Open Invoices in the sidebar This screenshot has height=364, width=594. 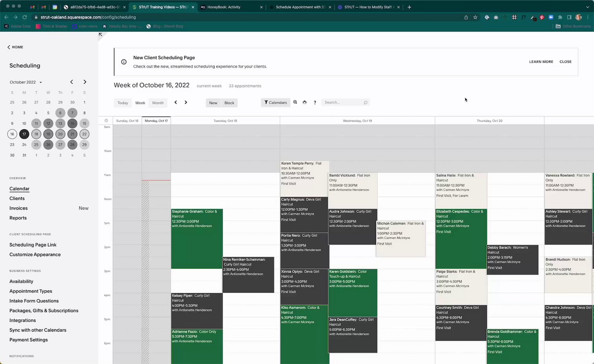pyautogui.click(x=19, y=208)
